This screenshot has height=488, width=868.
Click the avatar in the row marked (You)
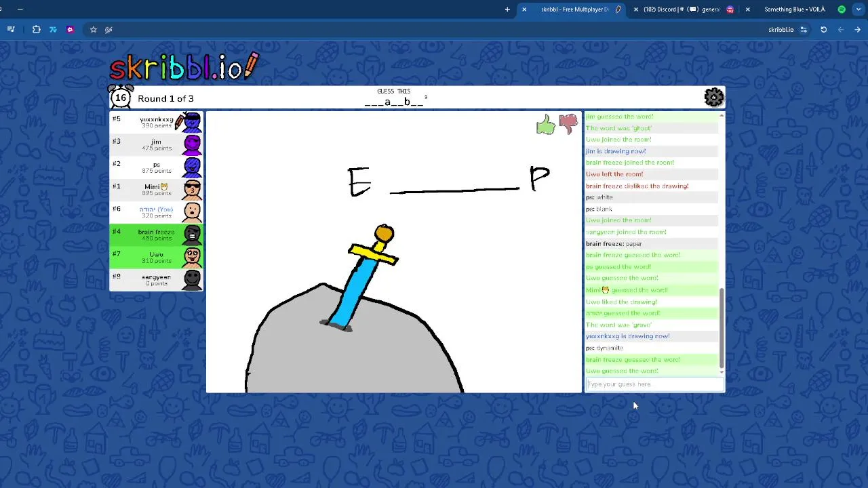pyautogui.click(x=192, y=212)
